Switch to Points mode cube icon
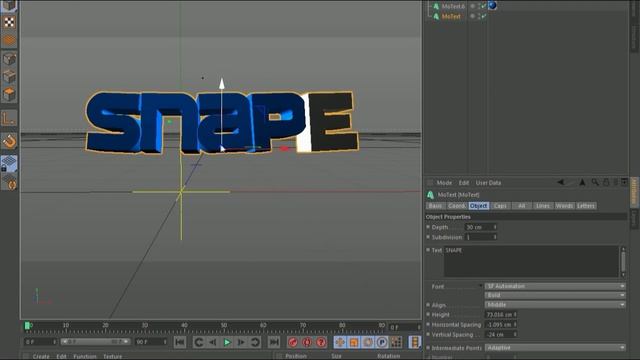Screen dimensions: 640x360 [9, 59]
